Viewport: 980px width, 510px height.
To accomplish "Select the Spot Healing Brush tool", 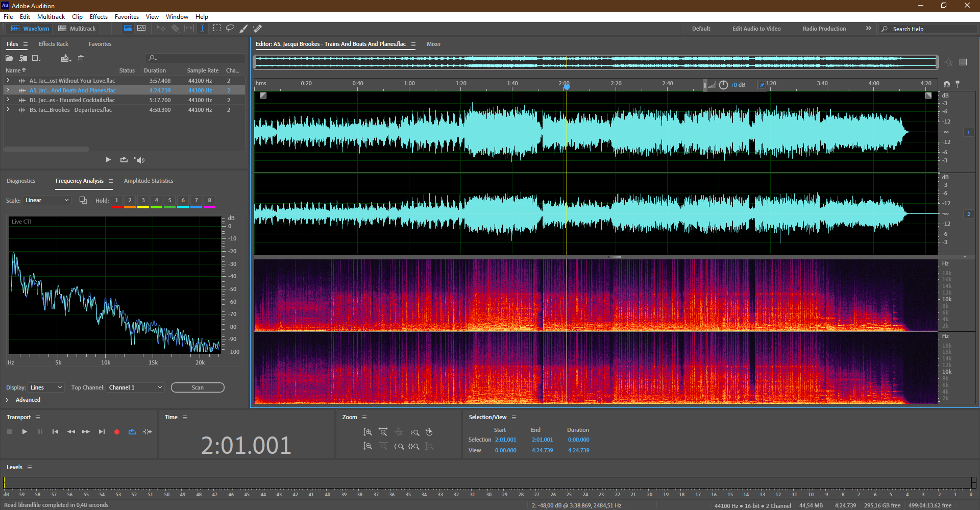I will click(258, 29).
